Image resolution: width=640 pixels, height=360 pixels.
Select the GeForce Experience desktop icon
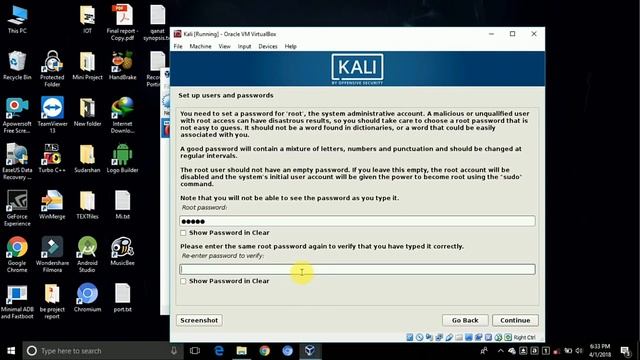(17, 208)
